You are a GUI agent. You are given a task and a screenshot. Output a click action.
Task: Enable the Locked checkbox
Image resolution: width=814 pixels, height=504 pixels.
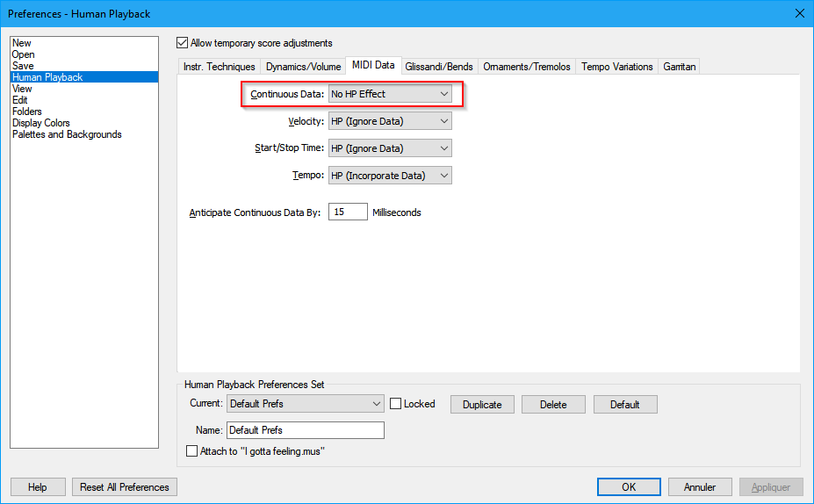tap(396, 404)
